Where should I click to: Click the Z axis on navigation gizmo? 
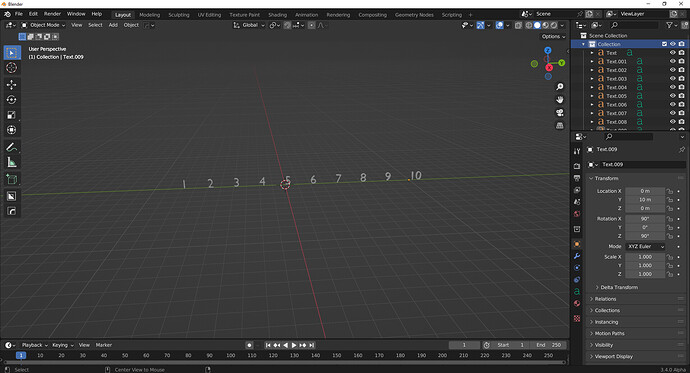pyautogui.click(x=548, y=50)
